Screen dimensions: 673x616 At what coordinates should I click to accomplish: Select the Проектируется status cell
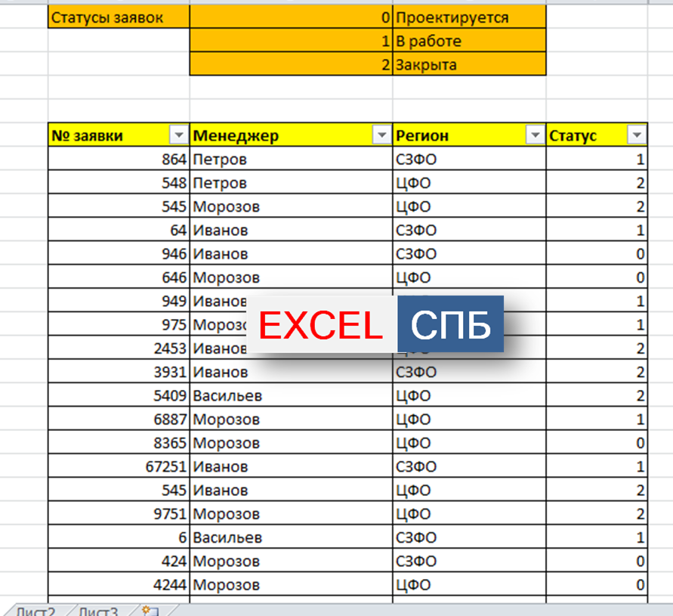coord(468,17)
